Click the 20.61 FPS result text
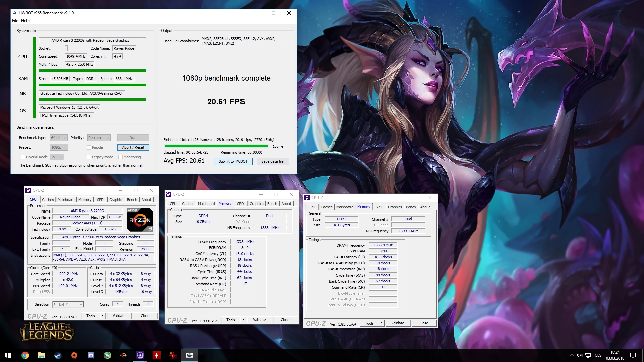644x362 pixels. point(226,102)
